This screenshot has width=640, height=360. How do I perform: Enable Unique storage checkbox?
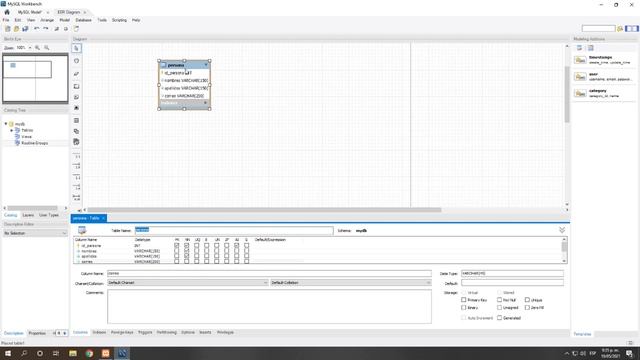[527, 300]
